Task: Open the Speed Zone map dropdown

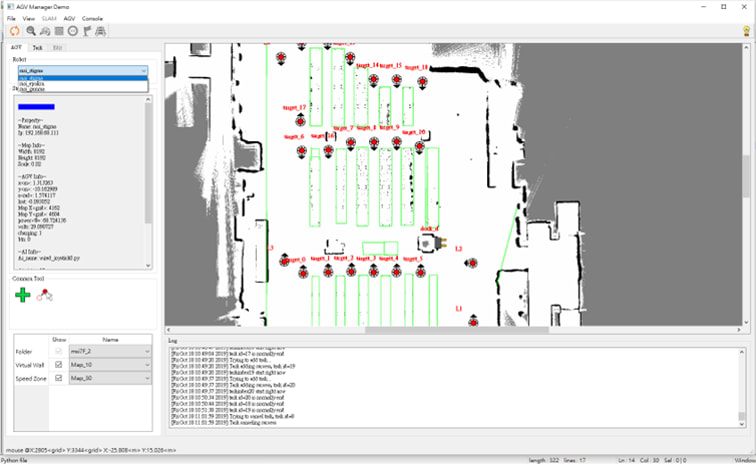Action: click(x=110, y=378)
